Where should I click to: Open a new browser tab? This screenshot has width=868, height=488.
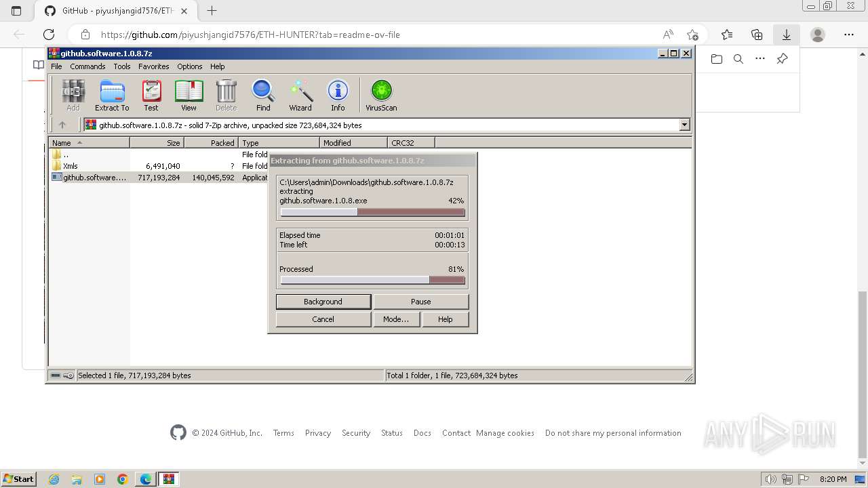click(x=212, y=11)
